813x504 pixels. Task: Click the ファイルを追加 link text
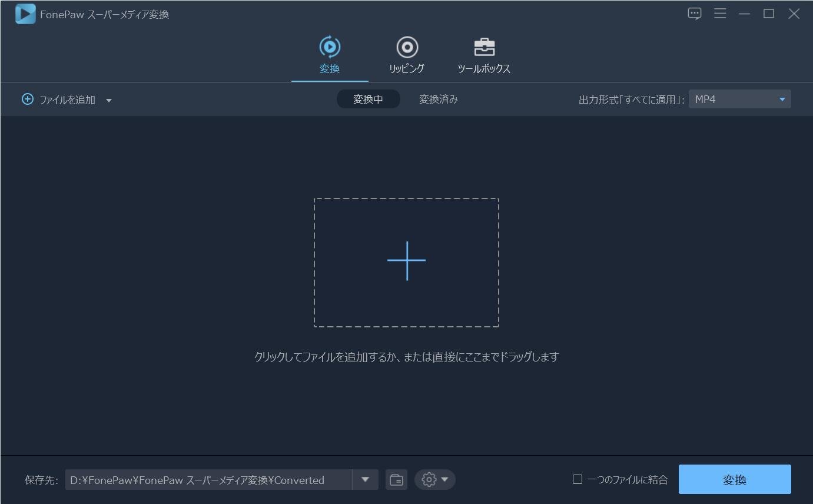point(67,99)
